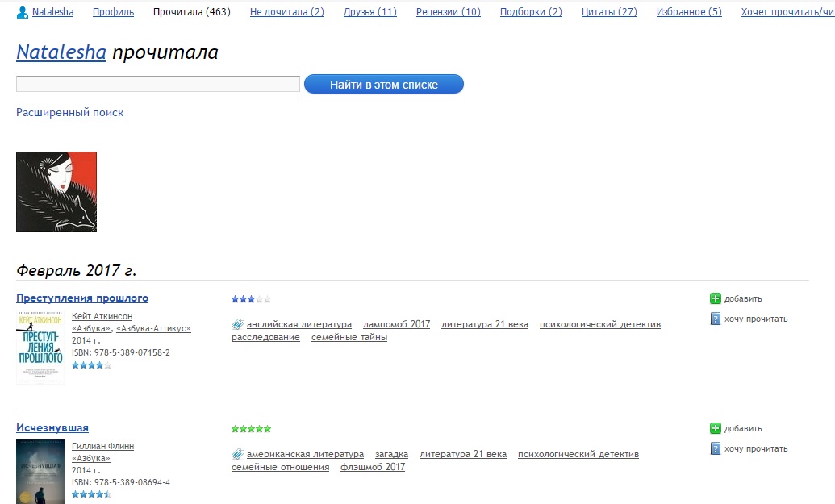Click добавить for Преступления прошлого
The width and height of the screenshot is (835, 504).
pos(743,298)
